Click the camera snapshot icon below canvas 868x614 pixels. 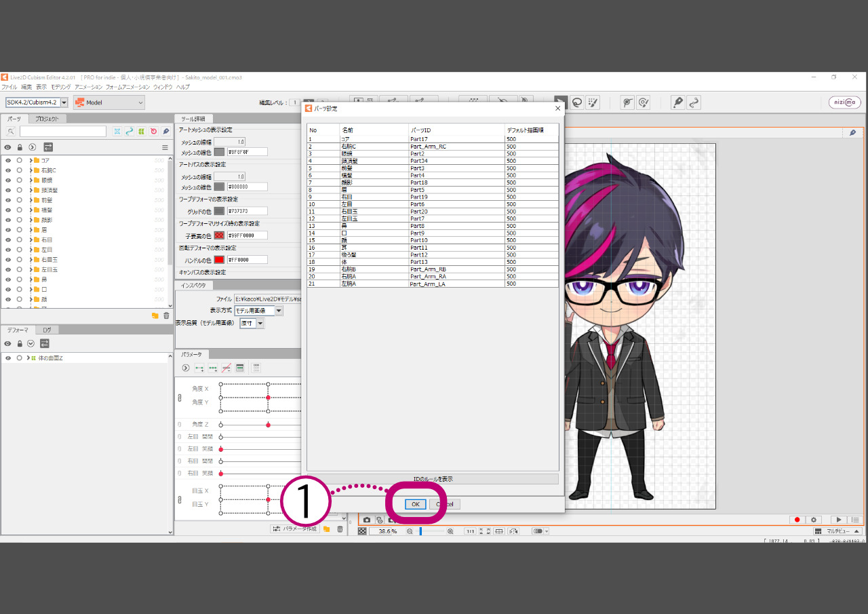367,520
